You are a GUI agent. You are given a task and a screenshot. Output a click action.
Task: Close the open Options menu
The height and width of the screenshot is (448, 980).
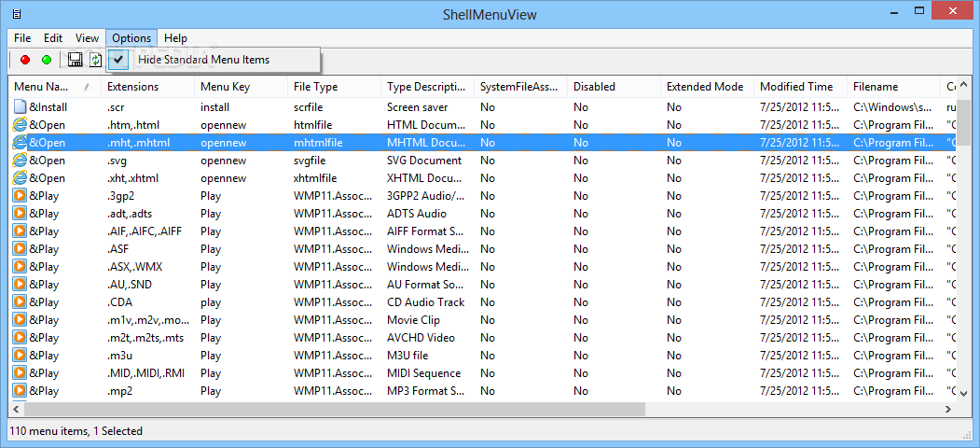click(x=131, y=38)
